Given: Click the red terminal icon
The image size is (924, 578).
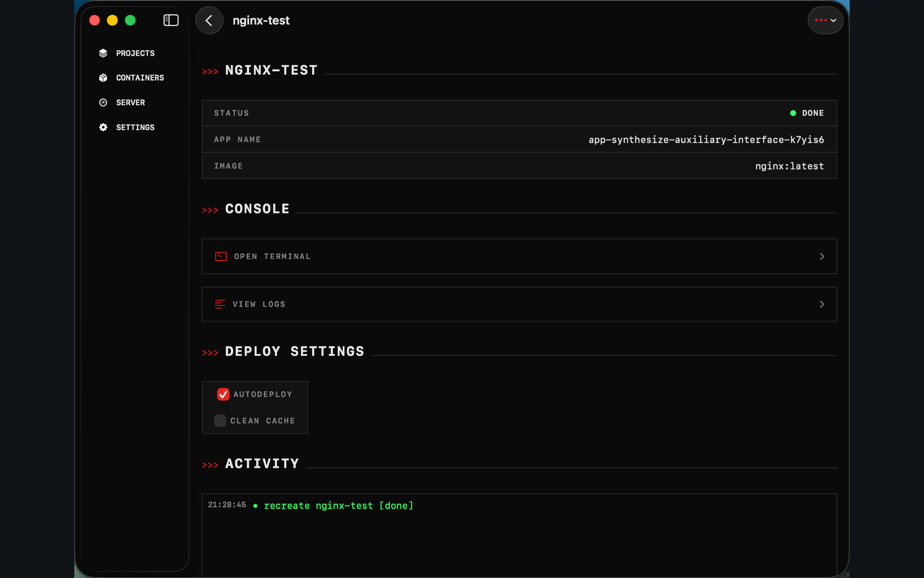Looking at the screenshot, I should click(x=221, y=256).
